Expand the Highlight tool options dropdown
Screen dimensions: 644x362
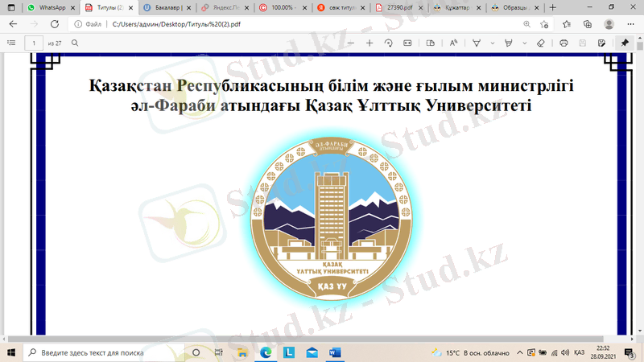click(523, 43)
